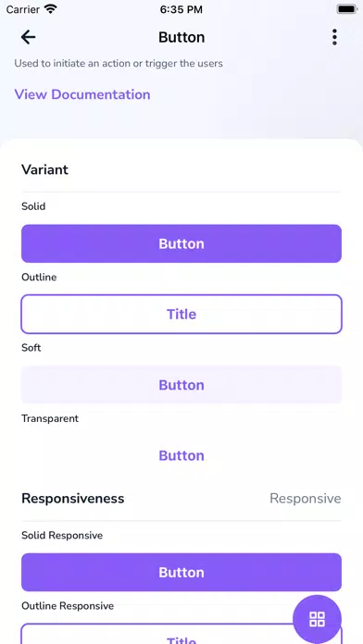Select the Responsive label beside Responsiveness

pyautogui.click(x=306, y=498)
